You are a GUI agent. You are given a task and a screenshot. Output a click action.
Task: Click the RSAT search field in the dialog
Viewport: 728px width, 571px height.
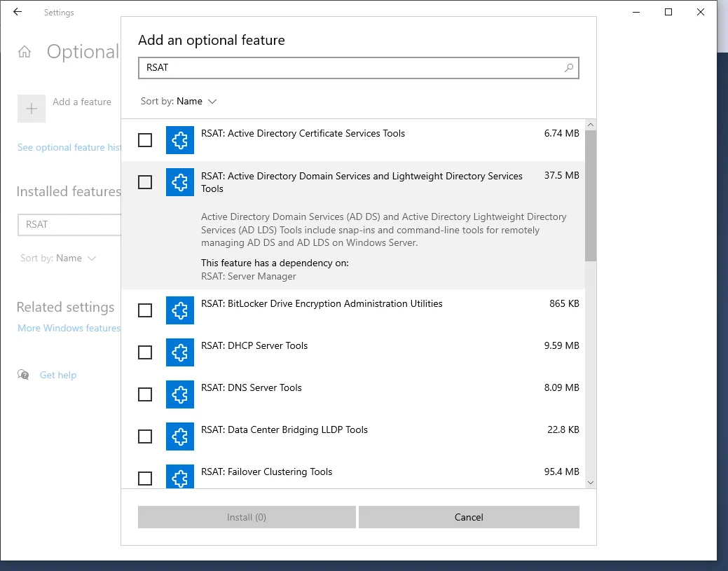pyautogui.click(x=350, y=68)
